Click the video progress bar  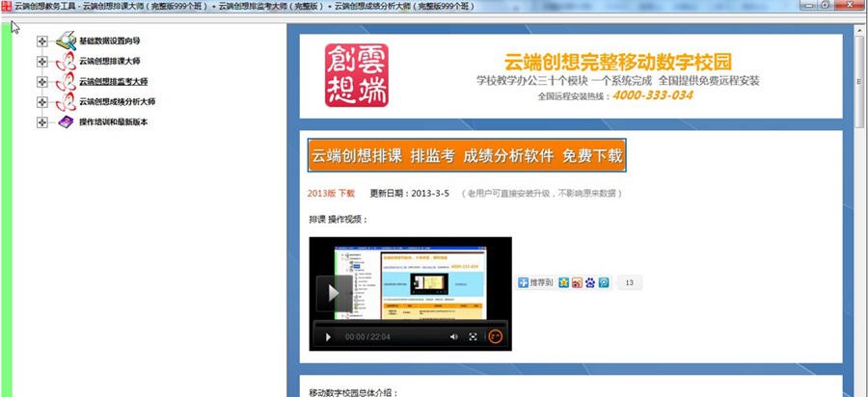tap(410, 323)
